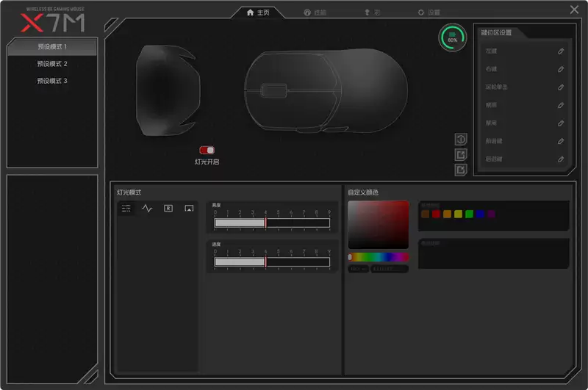The width and height of the screenshot is (588, 390).
Task: Edit the 前进键 forward key assignment
Action: [x=561, y=141]
